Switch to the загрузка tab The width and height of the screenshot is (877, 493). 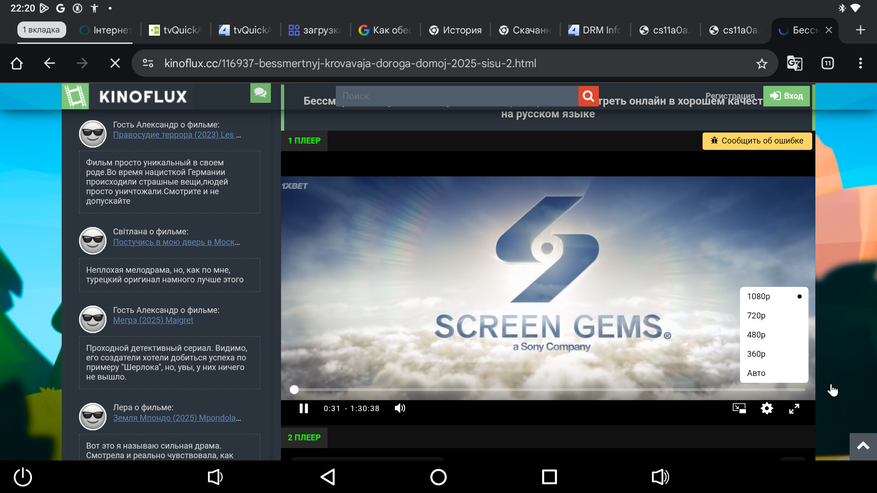tap(314, 30)
